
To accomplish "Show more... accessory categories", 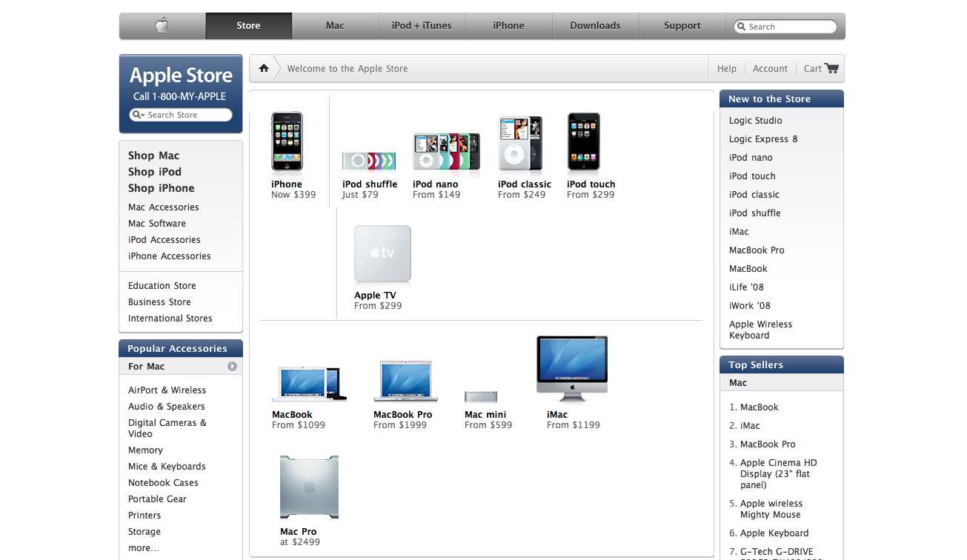I will 144,548.
